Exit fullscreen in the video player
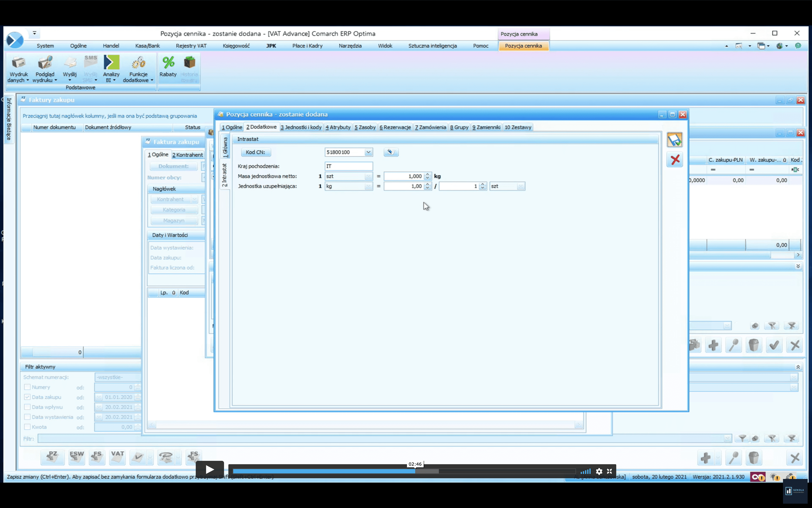 click(609, 471)
